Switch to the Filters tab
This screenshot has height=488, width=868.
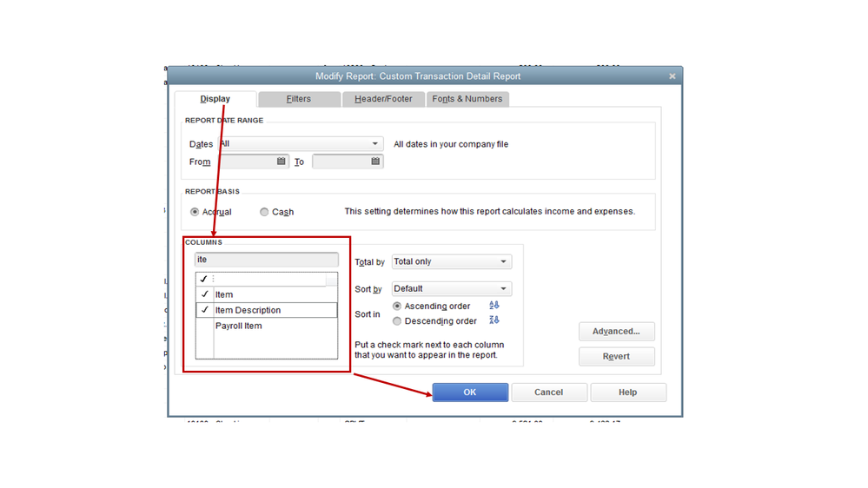point(299,99)
